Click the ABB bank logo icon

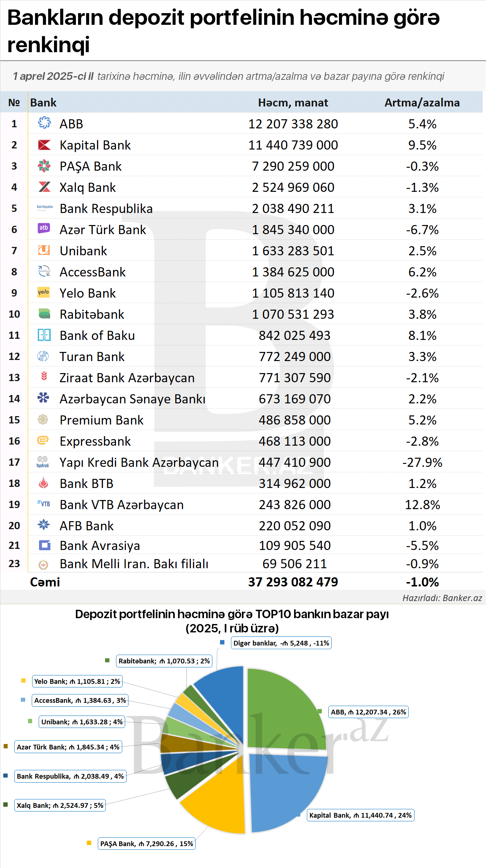[x=44, y=123]
